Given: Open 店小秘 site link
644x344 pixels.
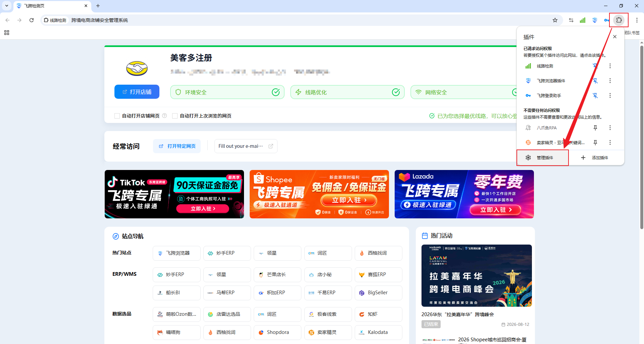Looking at the screenshot, I should (328, 275).
